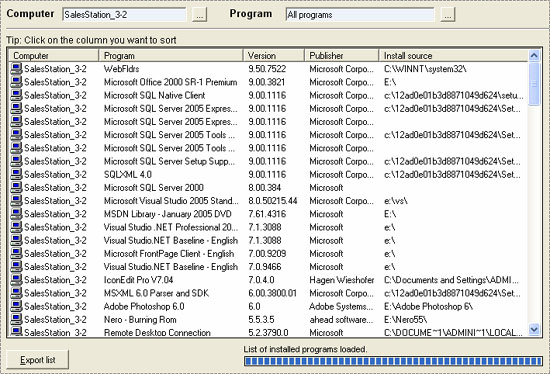This screenshot has width=550, height=374.
Task: Select MSDN Library - January 2005 DVD
Action: (168, 214)
